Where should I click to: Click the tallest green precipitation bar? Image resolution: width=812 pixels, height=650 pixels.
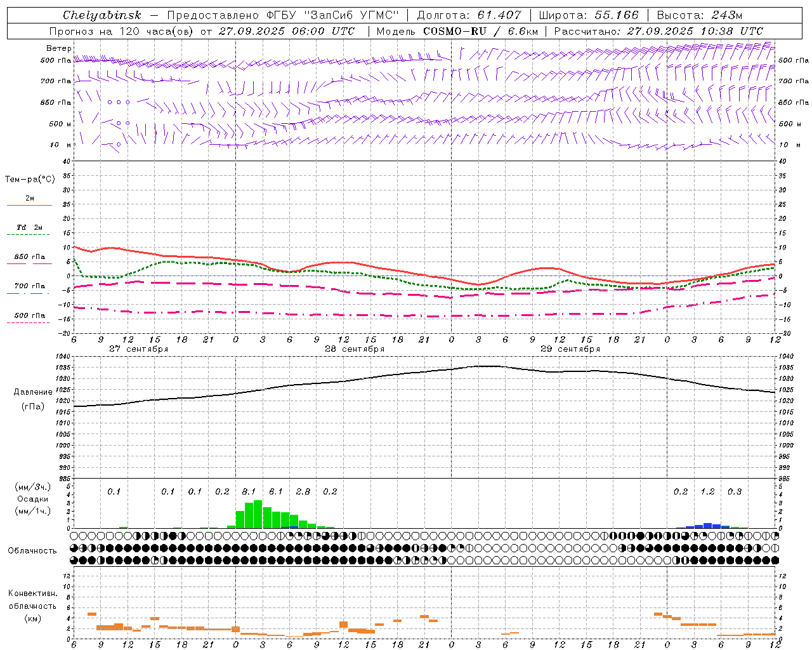pyautogui.click(x=258, y=514)
